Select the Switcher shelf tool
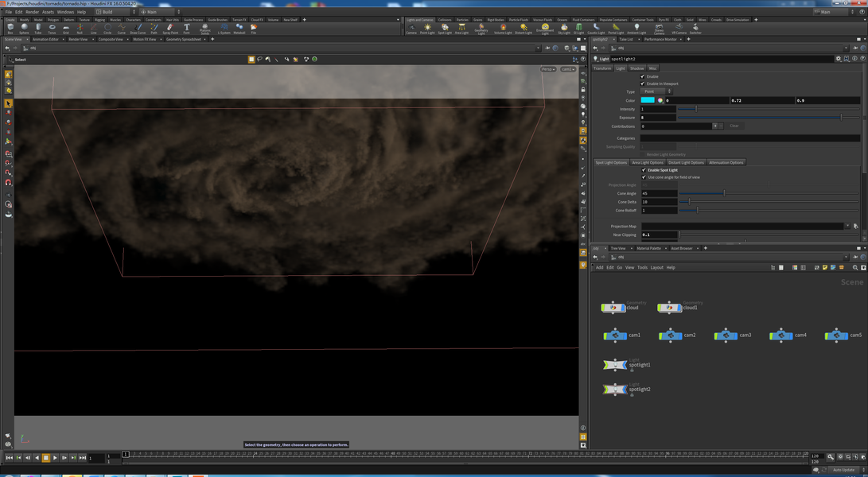868x477 pixels. click(x=695, y=28)
